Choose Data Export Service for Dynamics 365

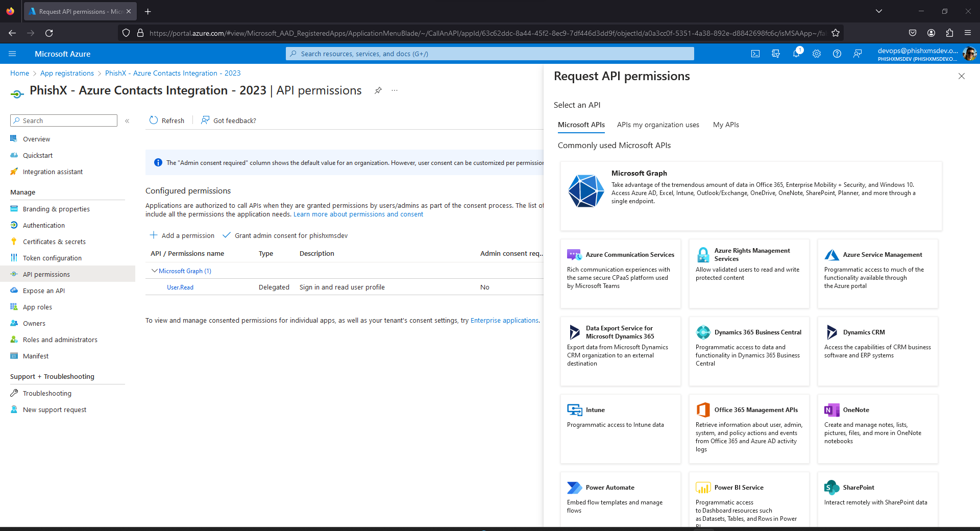click(620, 351)
